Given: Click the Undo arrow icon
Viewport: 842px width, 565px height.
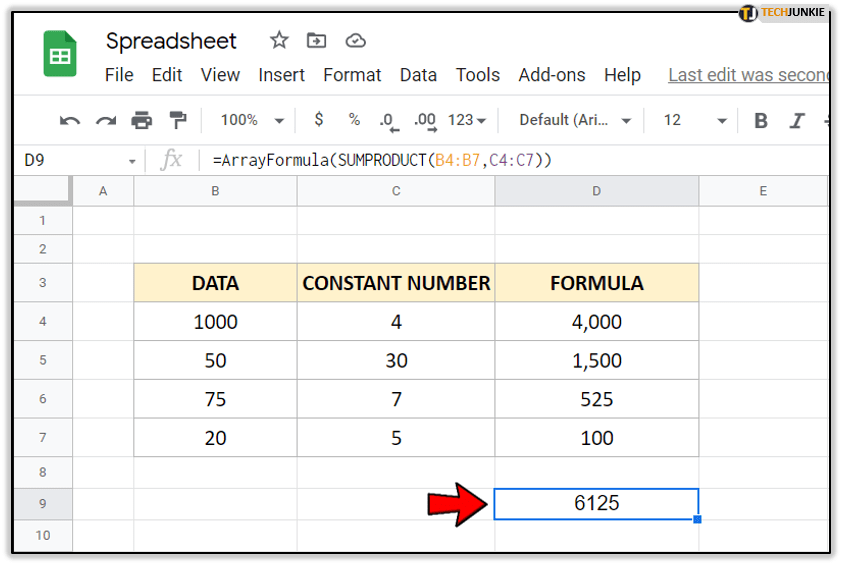Looking at the screenshot, I should pyautogui.click(x=70, y=121).
